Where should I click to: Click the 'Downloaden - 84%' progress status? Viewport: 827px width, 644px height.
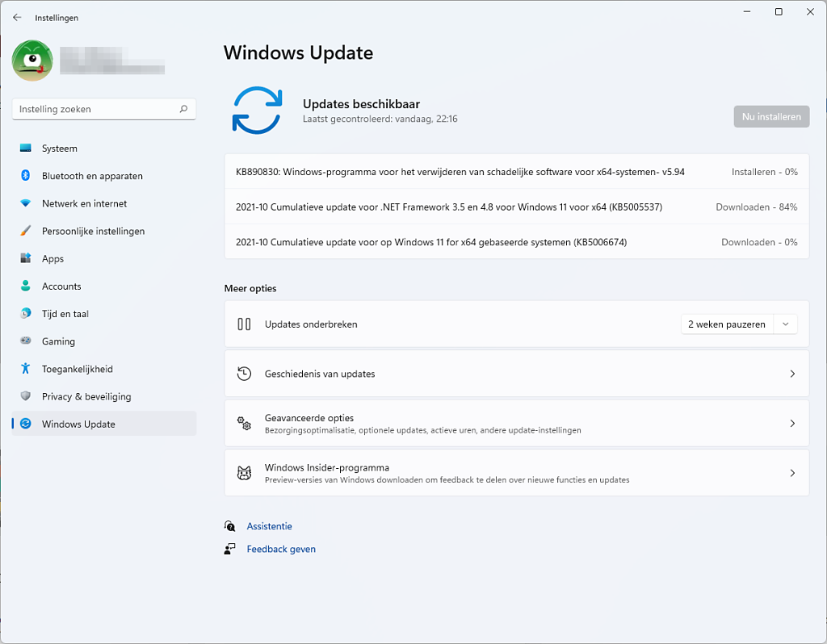(x=756, y=207)
